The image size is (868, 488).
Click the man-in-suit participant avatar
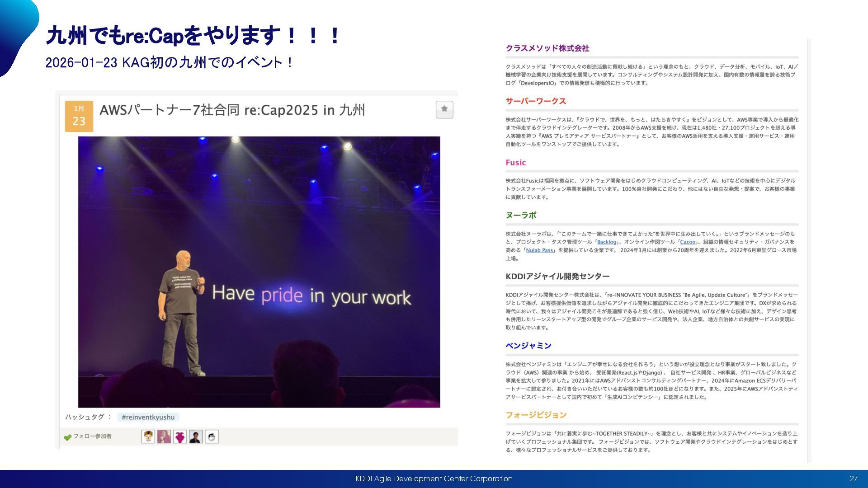[x=196, y=436]
